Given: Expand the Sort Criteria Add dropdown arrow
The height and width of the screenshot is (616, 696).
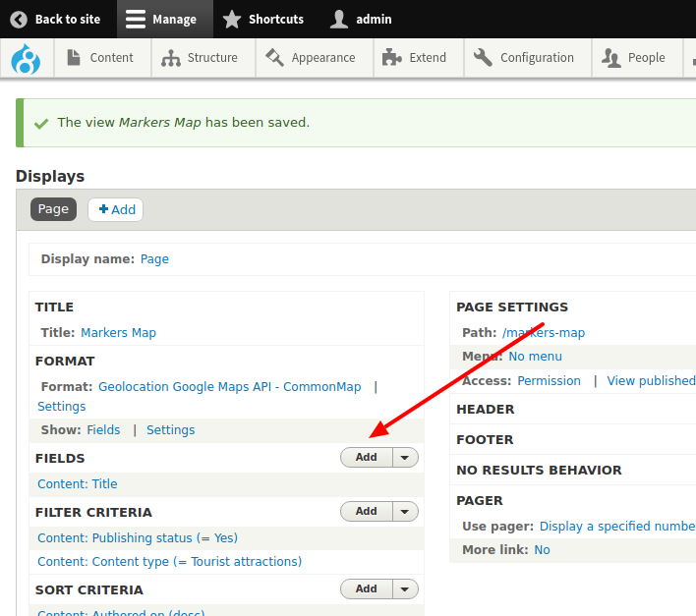Looking at the screenshot, I should click(406, 589).
